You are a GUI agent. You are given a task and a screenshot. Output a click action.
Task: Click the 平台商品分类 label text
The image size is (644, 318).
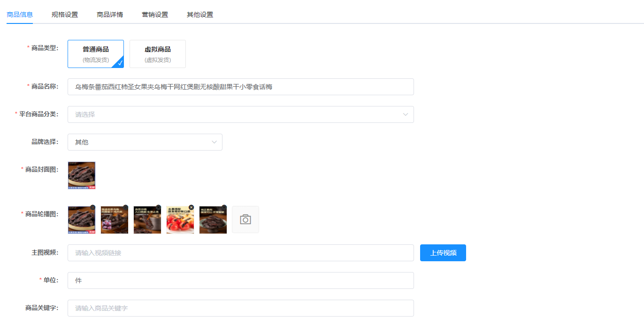(38, 114)
